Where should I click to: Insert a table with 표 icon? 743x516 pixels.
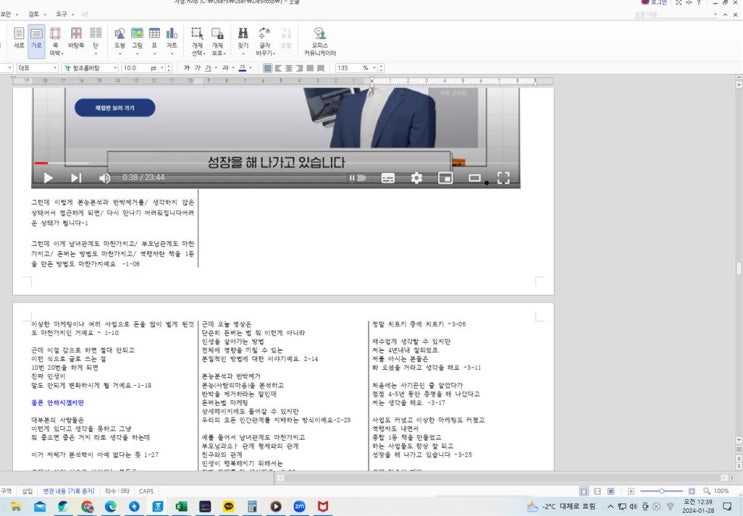(x=154, y=38)
